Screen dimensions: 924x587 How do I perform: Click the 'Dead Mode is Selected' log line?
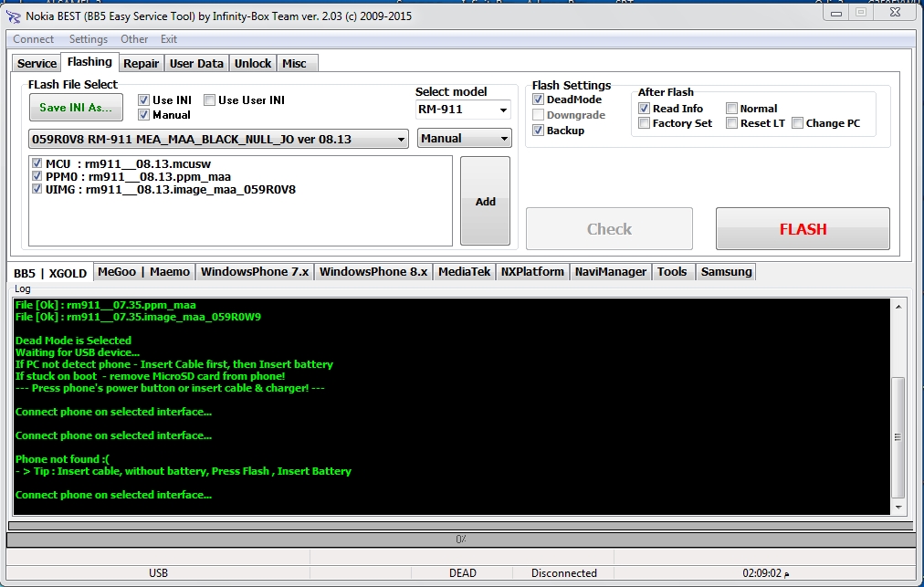tap(73, 341)
